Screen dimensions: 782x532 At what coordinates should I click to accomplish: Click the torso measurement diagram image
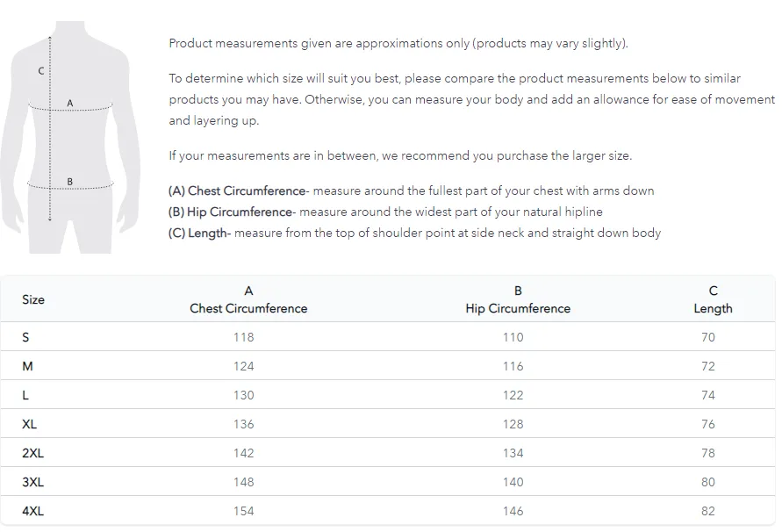click(x=70, y=137)
